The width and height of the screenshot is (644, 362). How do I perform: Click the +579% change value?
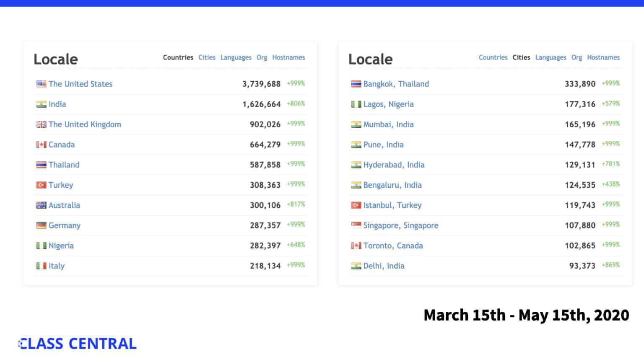(x=611, y=103)
